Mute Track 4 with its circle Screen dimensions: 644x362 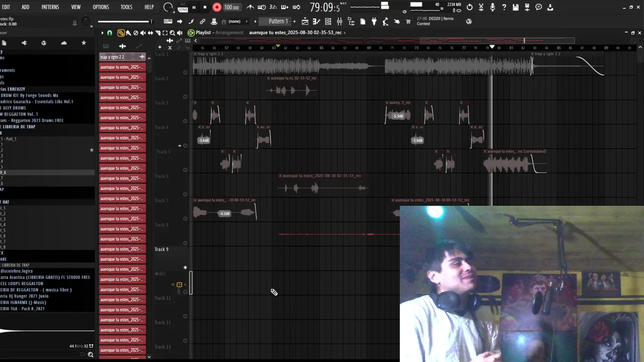185,145
